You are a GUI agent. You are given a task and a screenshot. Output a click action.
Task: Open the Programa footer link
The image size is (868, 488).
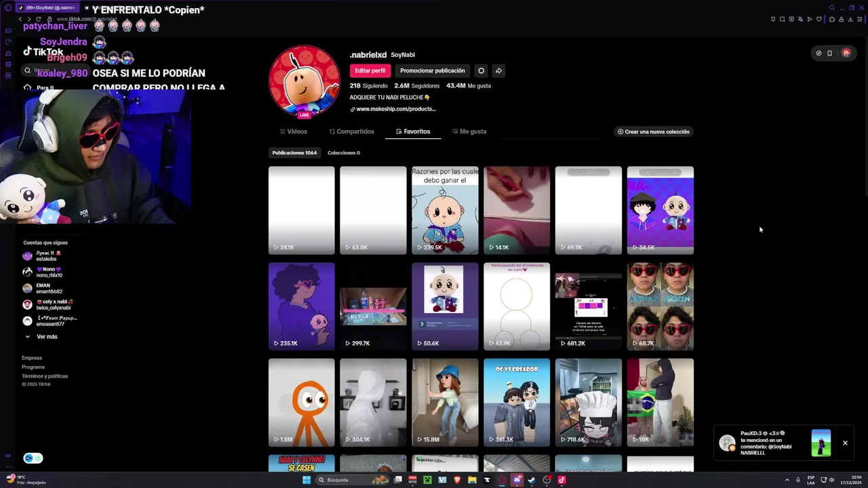tap(33, 367)
